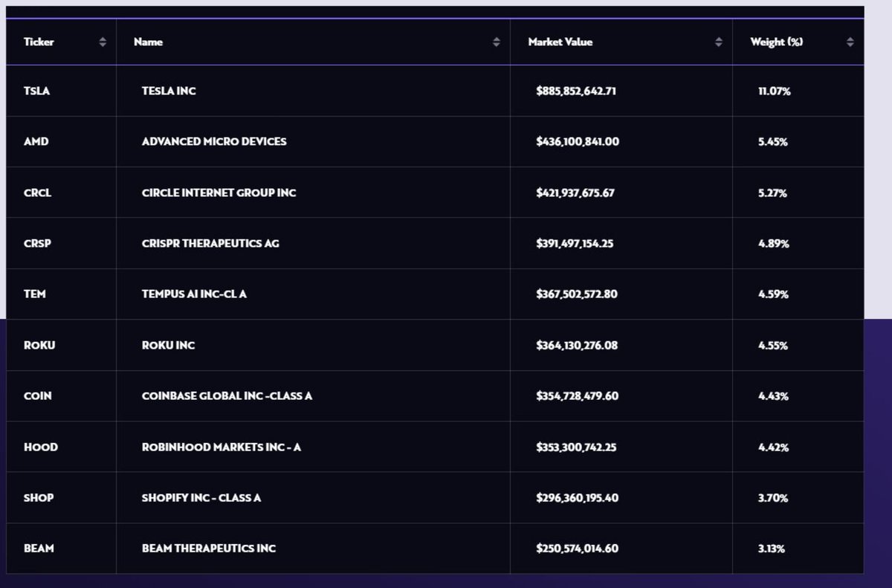Click the 4.43% weight value
892x588 pixels.
click(773, 395)
